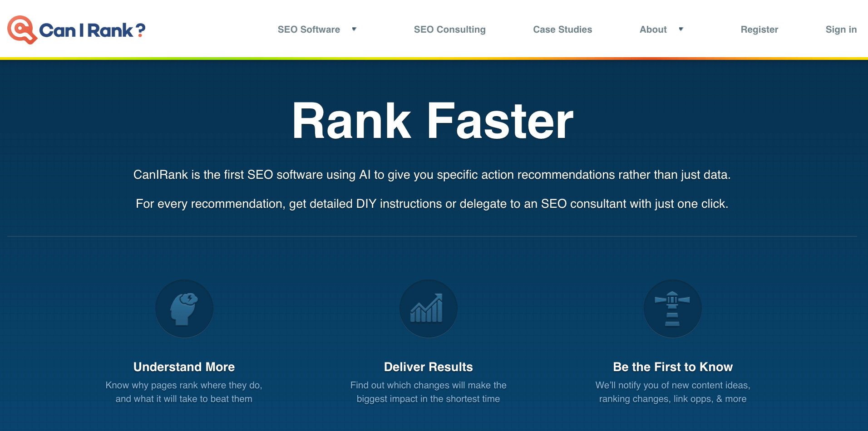
Task: Click text 'and what it will take to beat them'
Action: pyautogui.click(x=184, y=399)
